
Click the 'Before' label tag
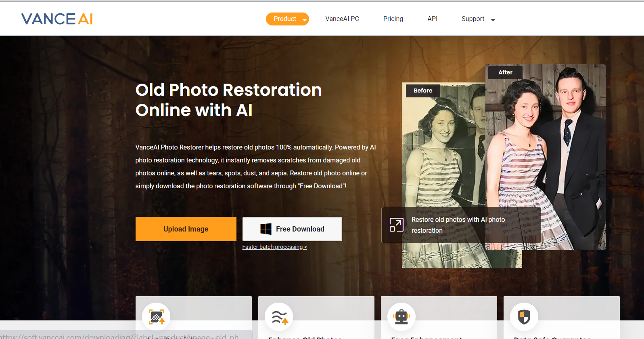423,91
